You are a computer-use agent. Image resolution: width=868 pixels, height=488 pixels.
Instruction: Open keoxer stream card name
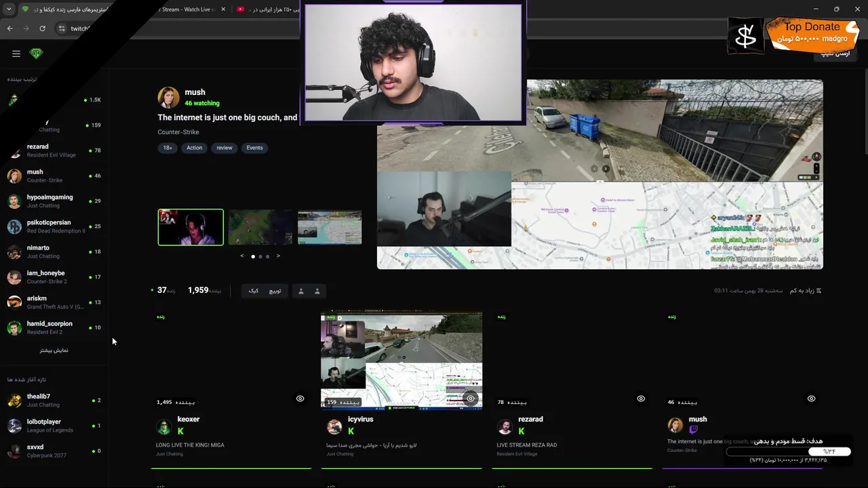click(x=189, y=420)
